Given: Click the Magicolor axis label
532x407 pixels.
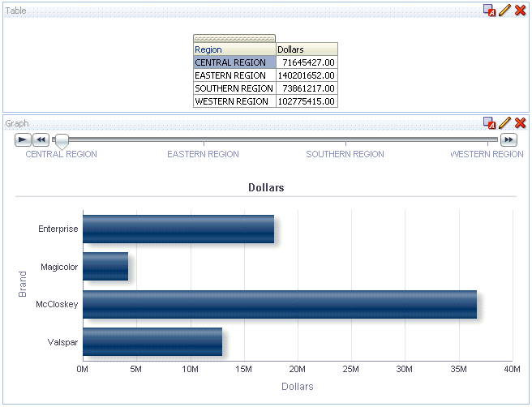Looking at the screenshot, I should click(59, 267).
